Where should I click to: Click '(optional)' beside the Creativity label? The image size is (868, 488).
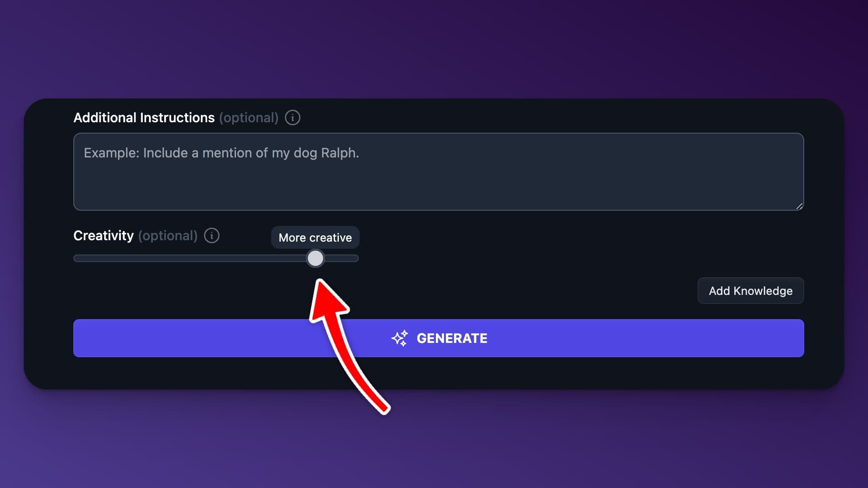(168, 235)
